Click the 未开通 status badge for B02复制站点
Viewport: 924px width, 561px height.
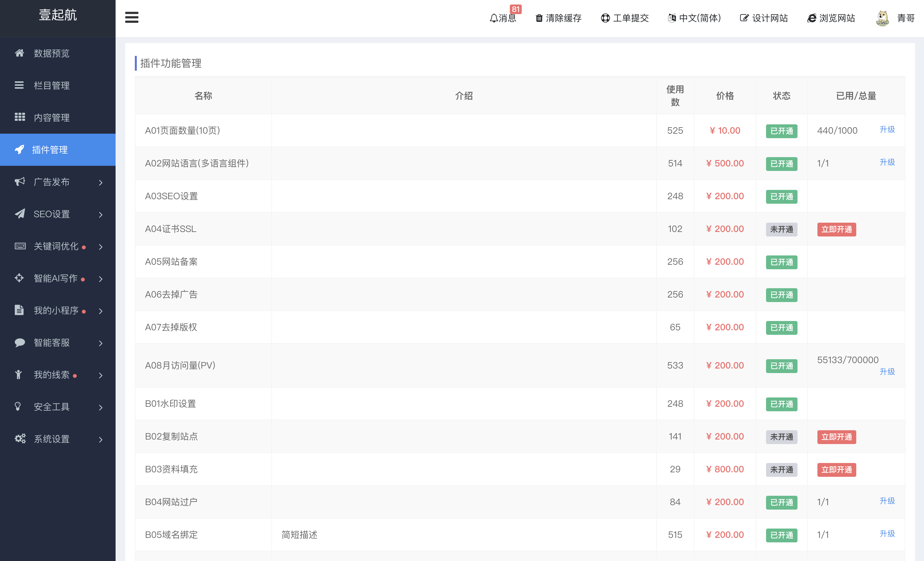click(x=781, y=437)
